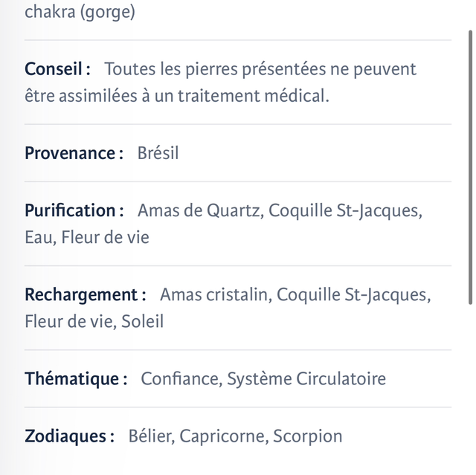Click the "Bélier" zodiac sign
Viewport: 476px width, 475px height.
[149, 436]
